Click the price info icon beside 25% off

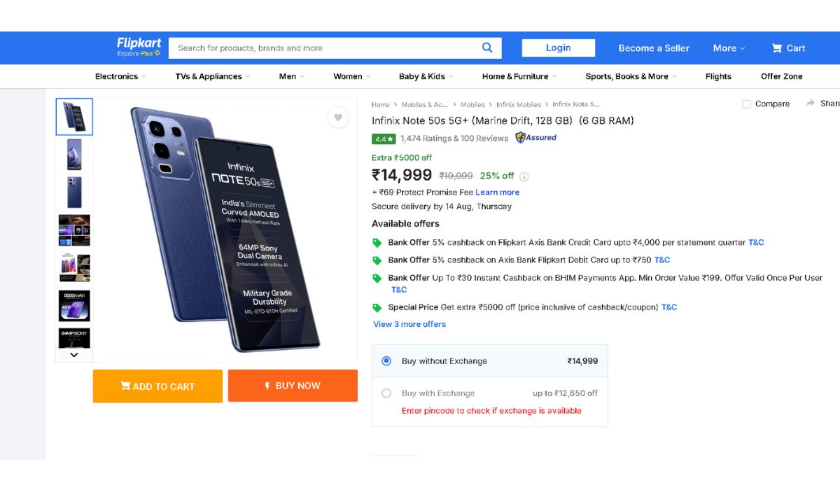(524, 176)
